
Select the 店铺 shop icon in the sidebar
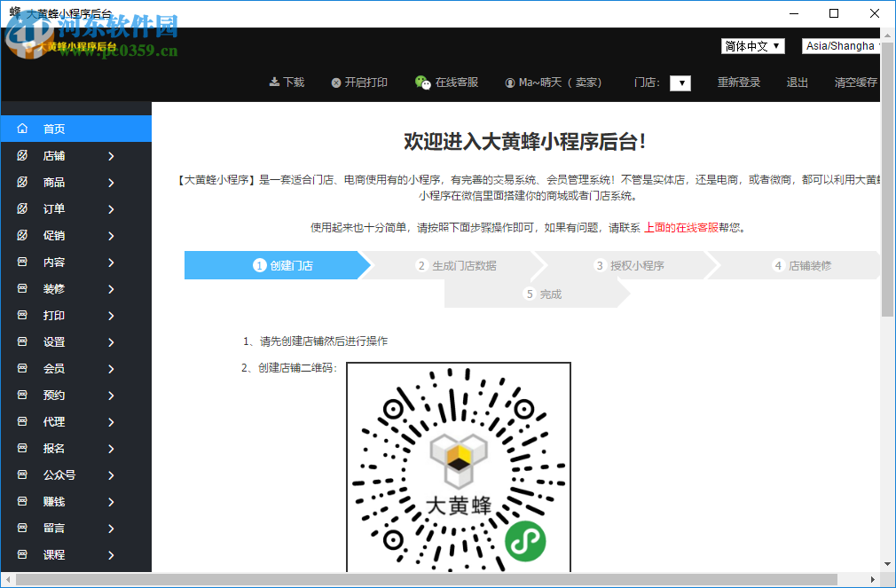(x=21, y=155)
